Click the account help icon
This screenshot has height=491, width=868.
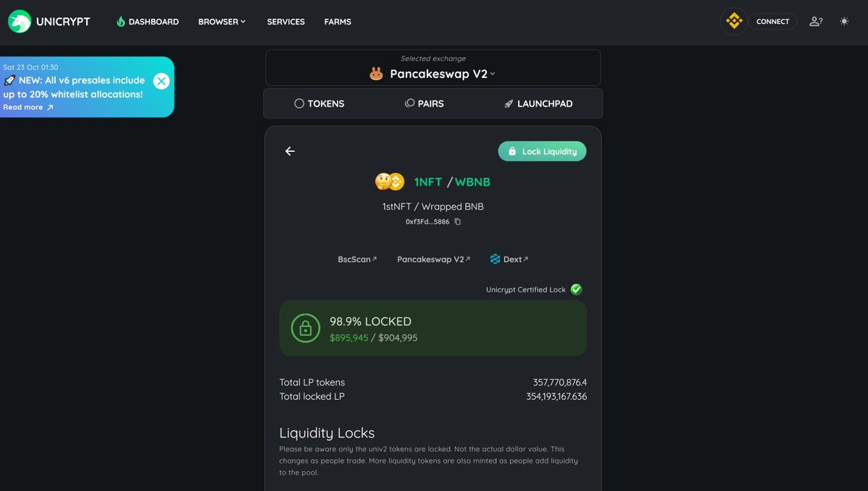pyautogui.click(x=816, y=21)
